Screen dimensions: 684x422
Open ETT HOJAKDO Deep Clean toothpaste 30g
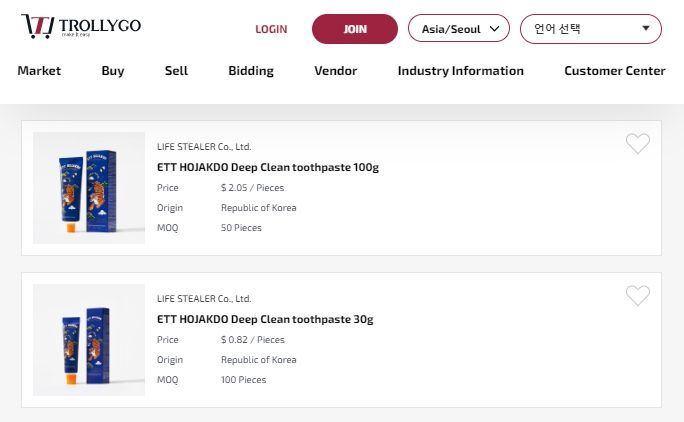point(265,319)
